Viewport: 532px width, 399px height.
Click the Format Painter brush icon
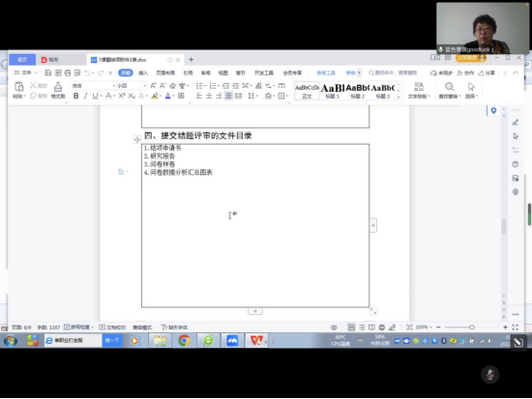pos(58,90)
